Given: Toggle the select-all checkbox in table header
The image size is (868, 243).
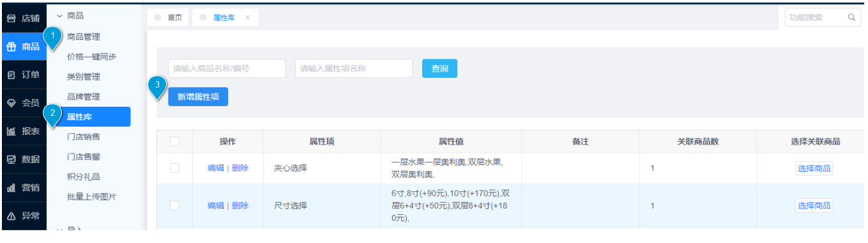Looking at the screenshot, I should tap(174, 141).
